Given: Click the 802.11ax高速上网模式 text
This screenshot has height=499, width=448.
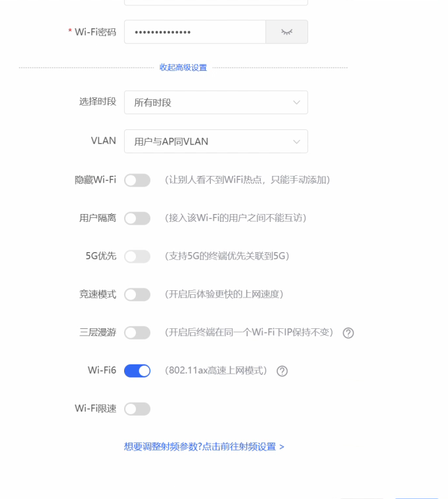Looking at the screenshot, I should pos(216,371).
